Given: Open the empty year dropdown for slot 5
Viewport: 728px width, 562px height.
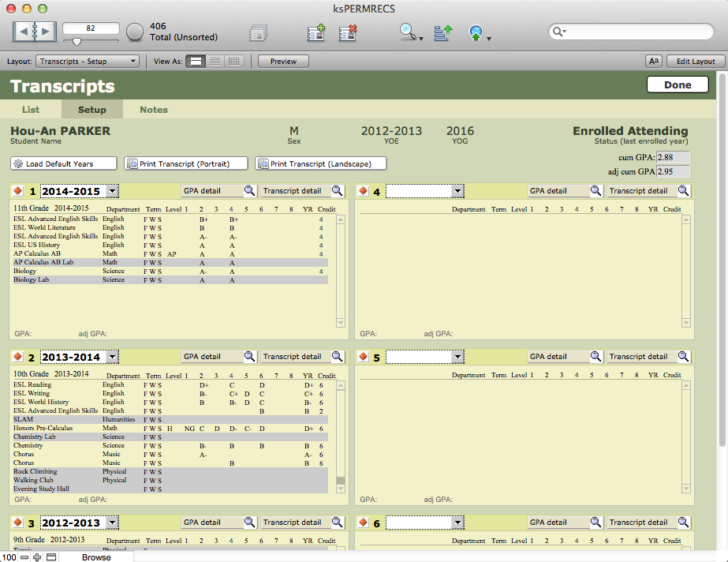Looking at the screenshot, I should tap(457, 357).
